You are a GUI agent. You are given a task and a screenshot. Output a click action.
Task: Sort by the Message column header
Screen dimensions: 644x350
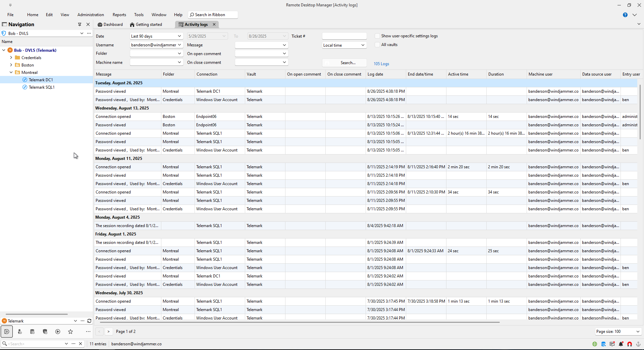pyautogui.click(x=127, y=74)
